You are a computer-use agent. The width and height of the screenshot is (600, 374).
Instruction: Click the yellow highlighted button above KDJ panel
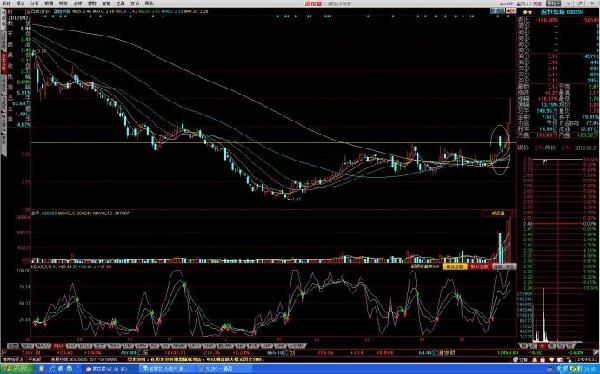coord(455,266)
